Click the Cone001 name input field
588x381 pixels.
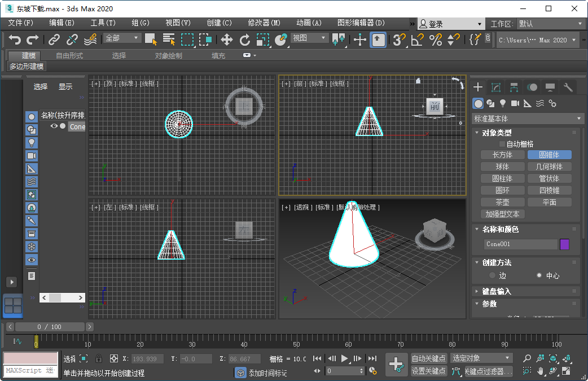(x=521, y=244)
